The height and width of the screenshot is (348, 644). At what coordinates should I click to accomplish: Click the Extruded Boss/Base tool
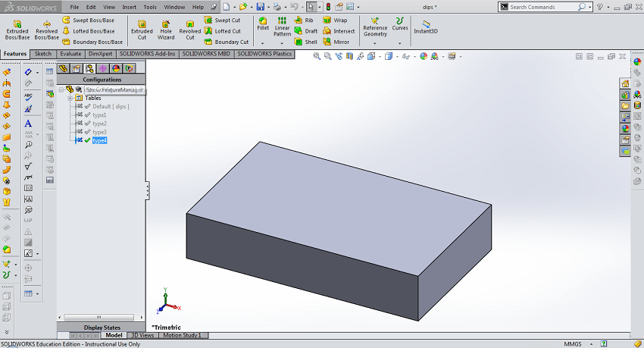[17, 30]
